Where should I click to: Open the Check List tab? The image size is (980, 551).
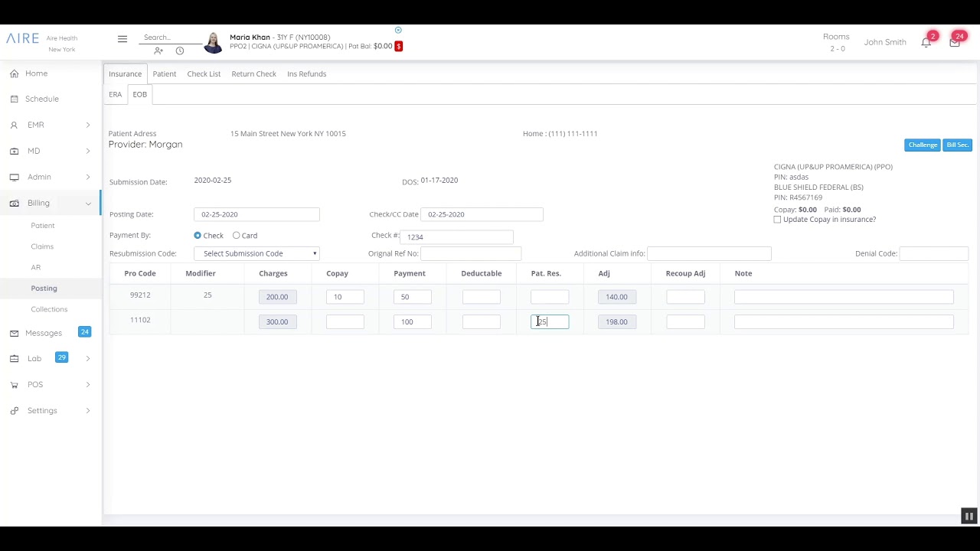coord(204,74)
